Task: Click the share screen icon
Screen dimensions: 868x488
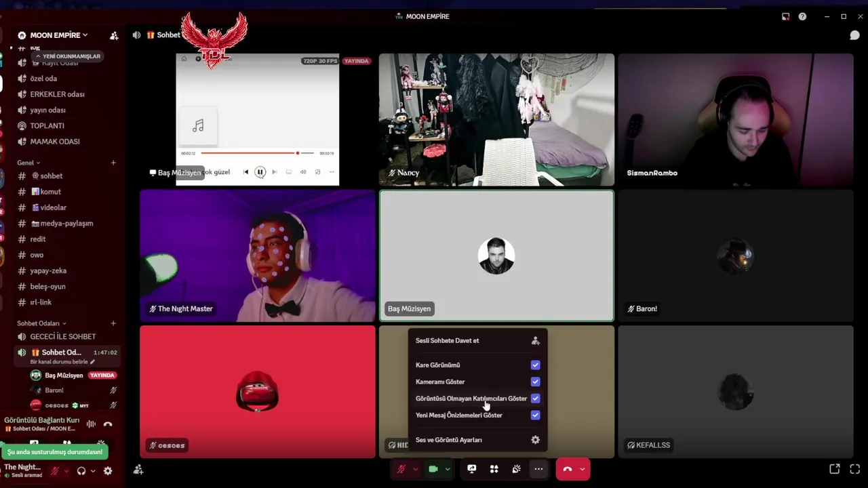Action: 472,469
